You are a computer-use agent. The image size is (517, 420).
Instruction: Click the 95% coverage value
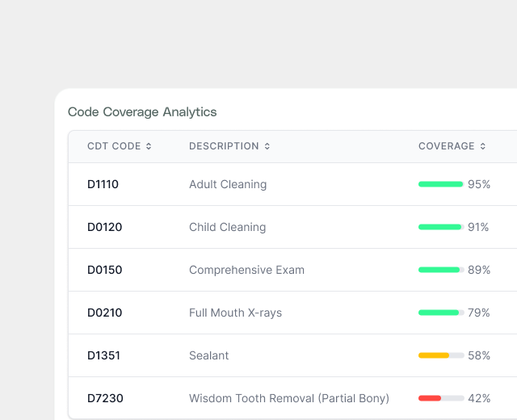coord(479,184)
